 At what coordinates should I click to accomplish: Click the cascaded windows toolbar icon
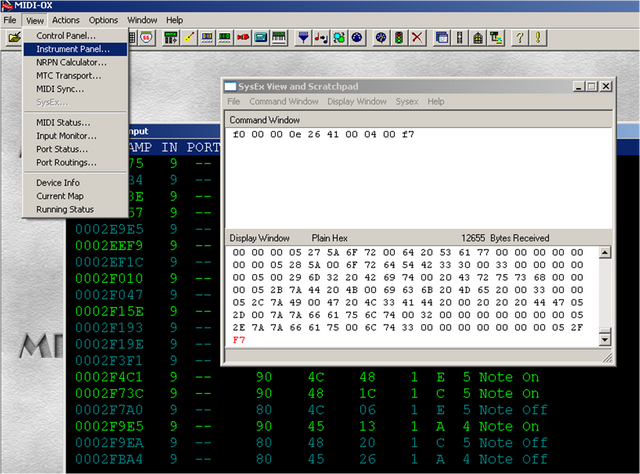[x=442, y=38]
